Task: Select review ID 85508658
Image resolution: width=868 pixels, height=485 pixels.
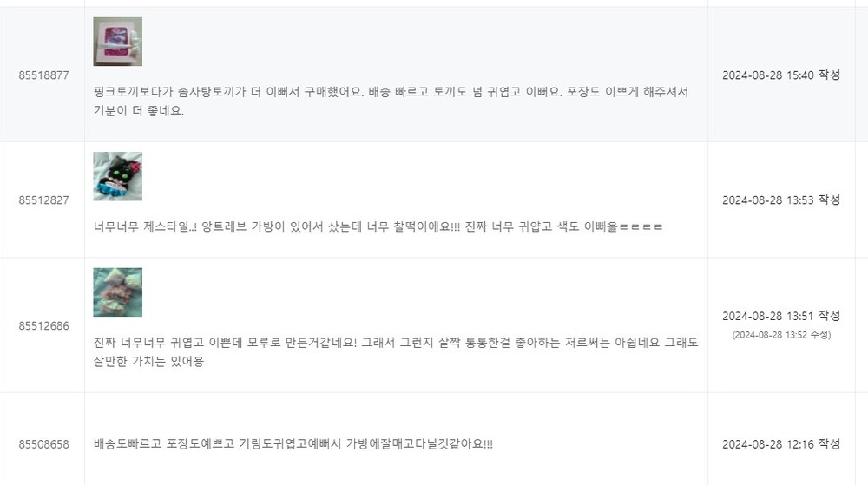Action: click(x=43, y=444)
